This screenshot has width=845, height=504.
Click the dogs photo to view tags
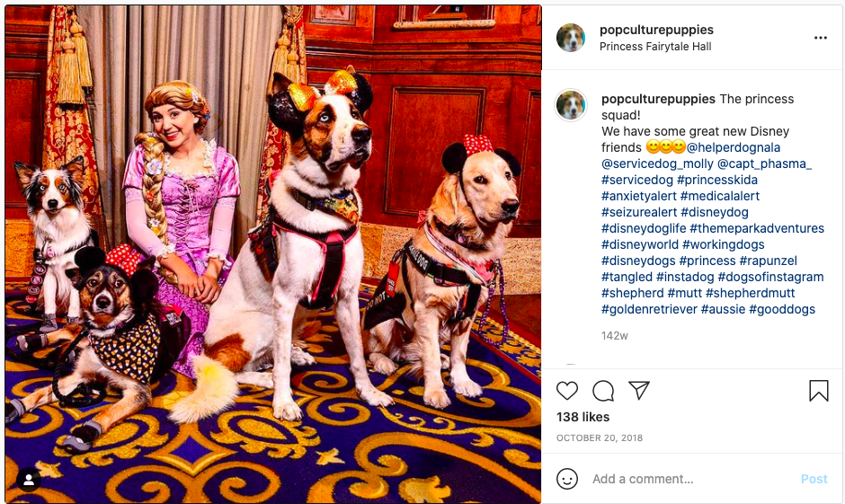(x=273, y=254)
